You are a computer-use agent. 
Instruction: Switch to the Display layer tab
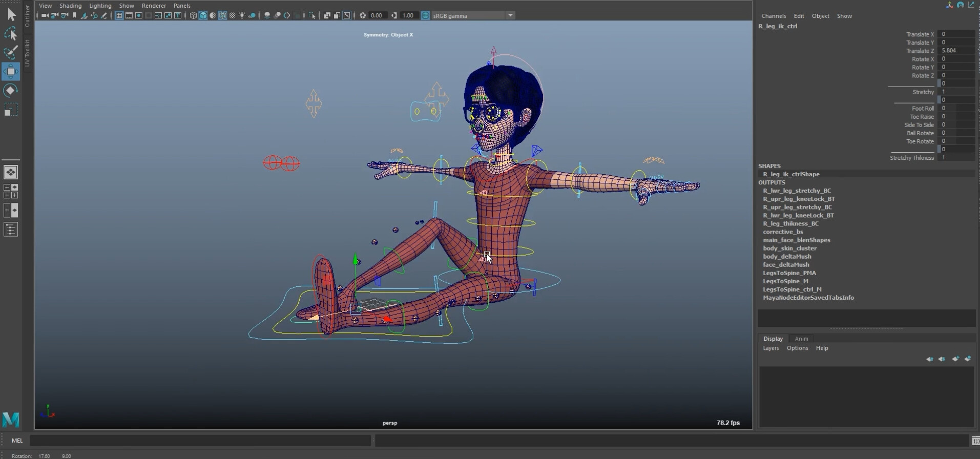(x=773, y=339)
